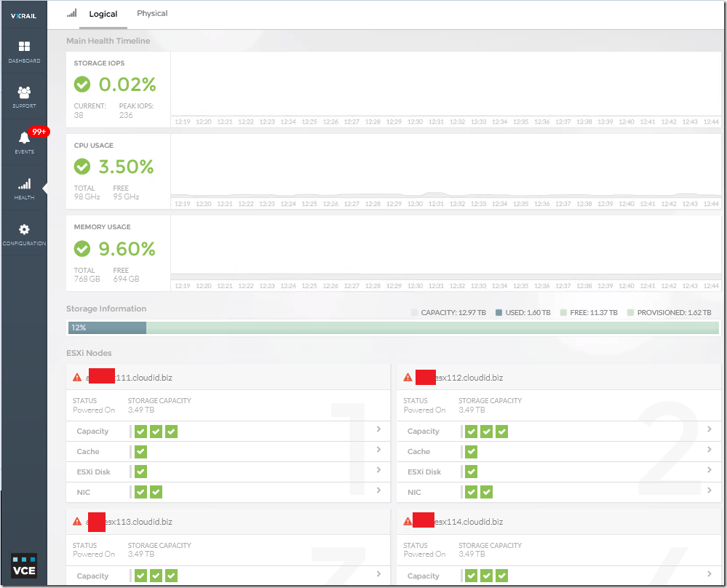Screen dimensions: 727x588
Task: Select the Logical tab
Action: point(103,14)
